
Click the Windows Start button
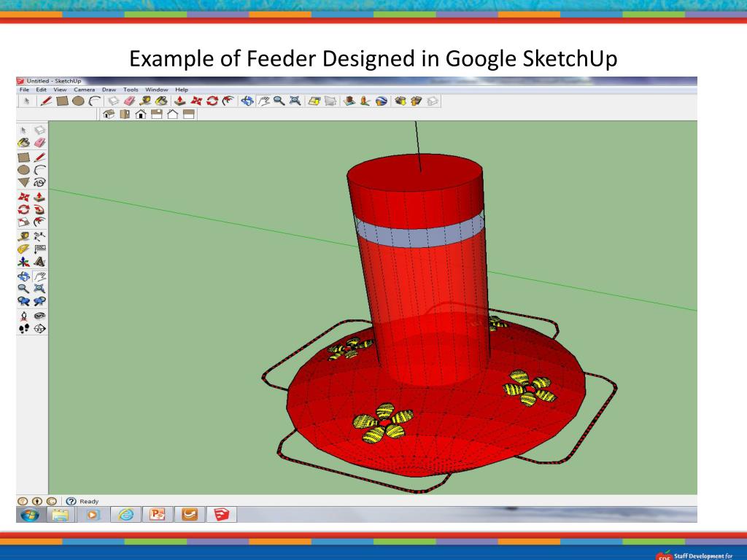pyautogui.click(x=31, y=514)
